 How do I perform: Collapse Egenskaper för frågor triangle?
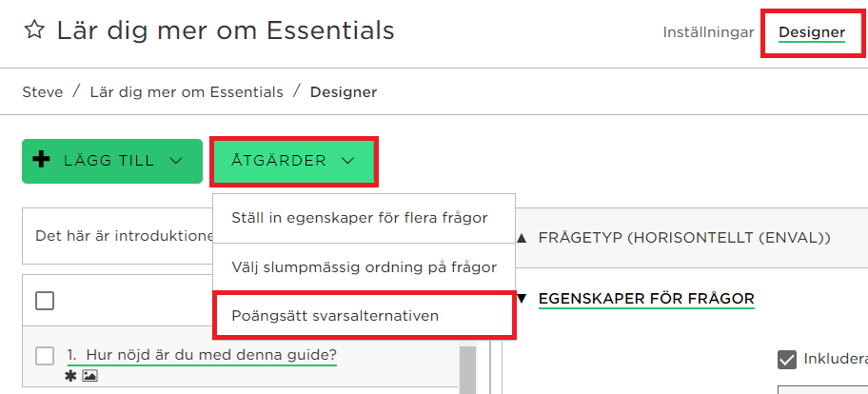(x=522, y=300)
